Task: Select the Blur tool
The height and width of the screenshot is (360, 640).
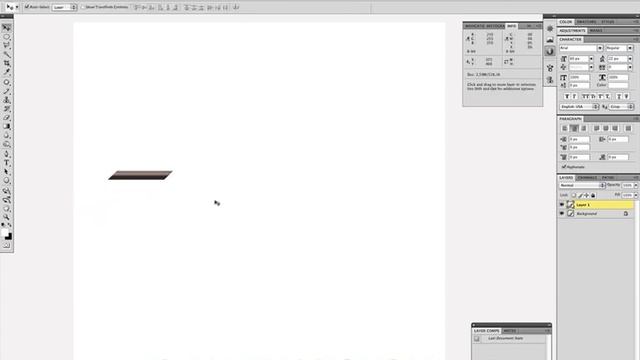Action: (x=7, y=136)
